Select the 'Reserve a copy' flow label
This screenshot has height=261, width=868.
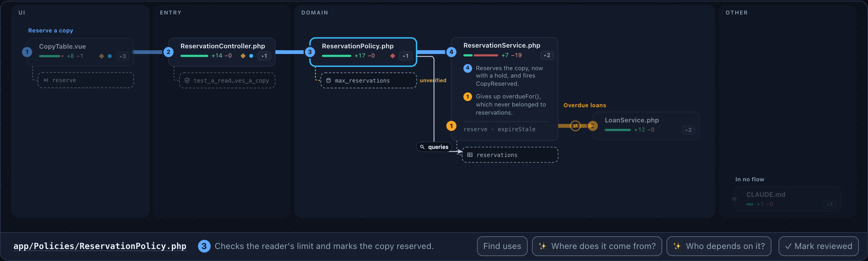click(x=51, y=31)
